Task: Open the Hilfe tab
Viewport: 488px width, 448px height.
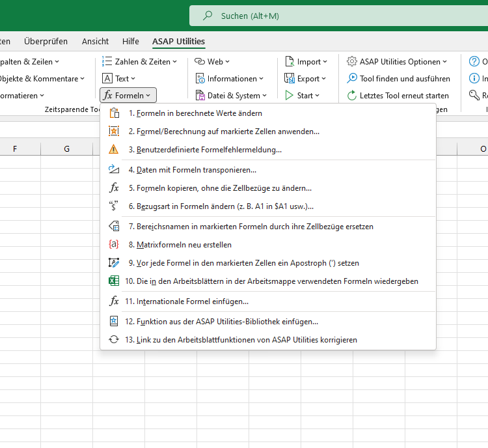Action: [x=130, y=41]
